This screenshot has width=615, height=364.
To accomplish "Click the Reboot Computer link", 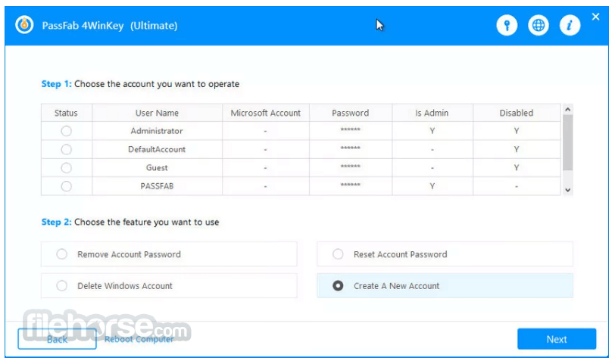I will click(x=139, y=339).
